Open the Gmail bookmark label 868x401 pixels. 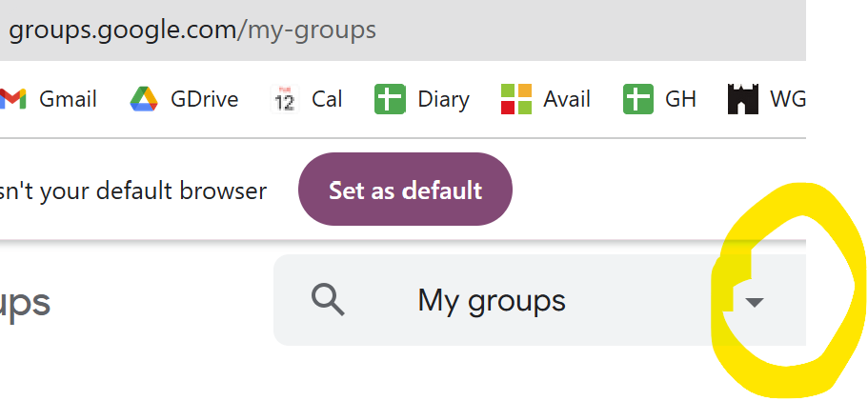tap(68, 99)
